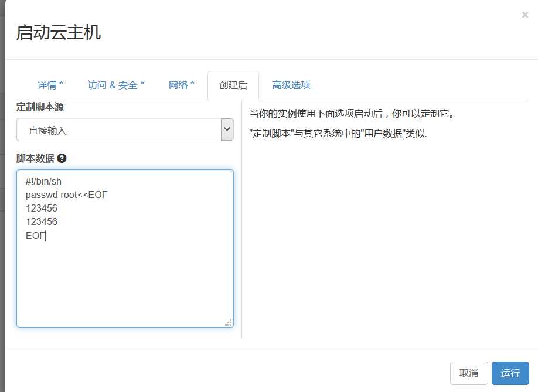
Task: Switch to the 高级选项 tab
Action: 291,85
